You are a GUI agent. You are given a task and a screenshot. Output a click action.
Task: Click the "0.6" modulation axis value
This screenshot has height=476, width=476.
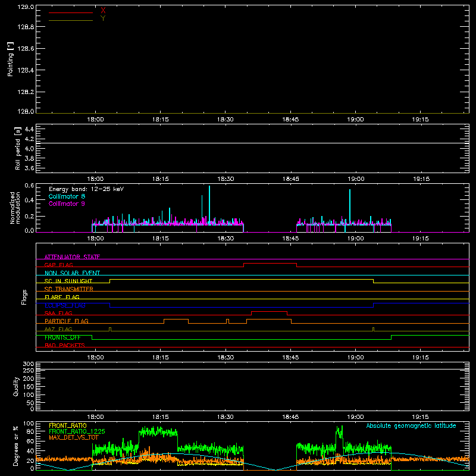29,186
